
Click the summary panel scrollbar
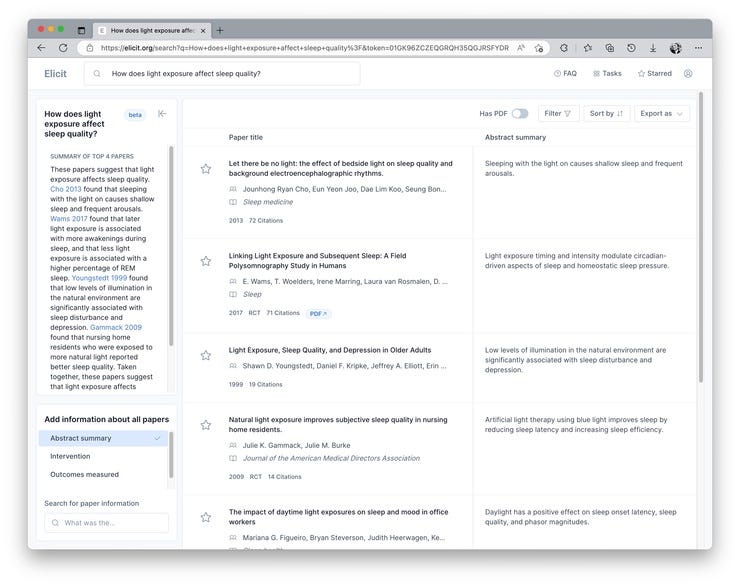pyautogui.click(x=171, y=245)
